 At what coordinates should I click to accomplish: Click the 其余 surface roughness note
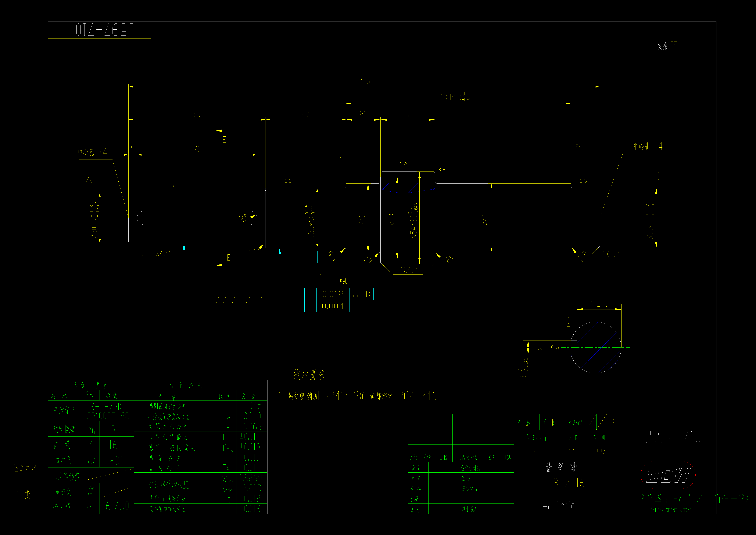point(662,46)
